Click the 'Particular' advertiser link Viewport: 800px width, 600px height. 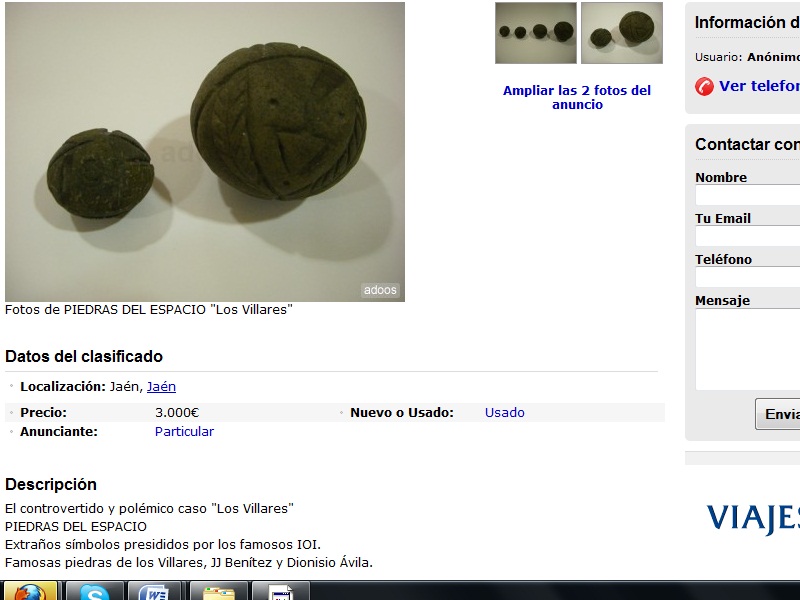pyautogui.click(x=184, y=432)
